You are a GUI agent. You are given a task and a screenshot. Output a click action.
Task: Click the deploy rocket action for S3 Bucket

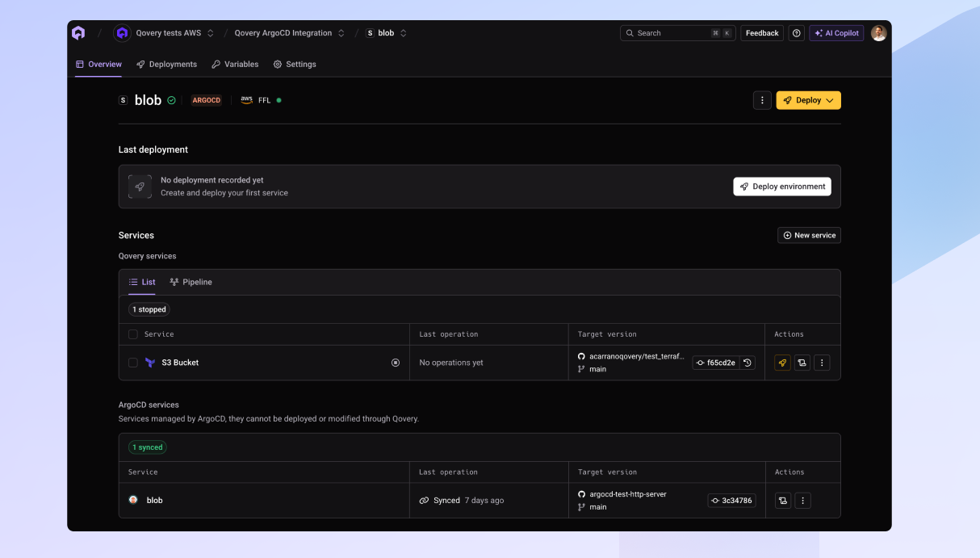tap(782, 363)
